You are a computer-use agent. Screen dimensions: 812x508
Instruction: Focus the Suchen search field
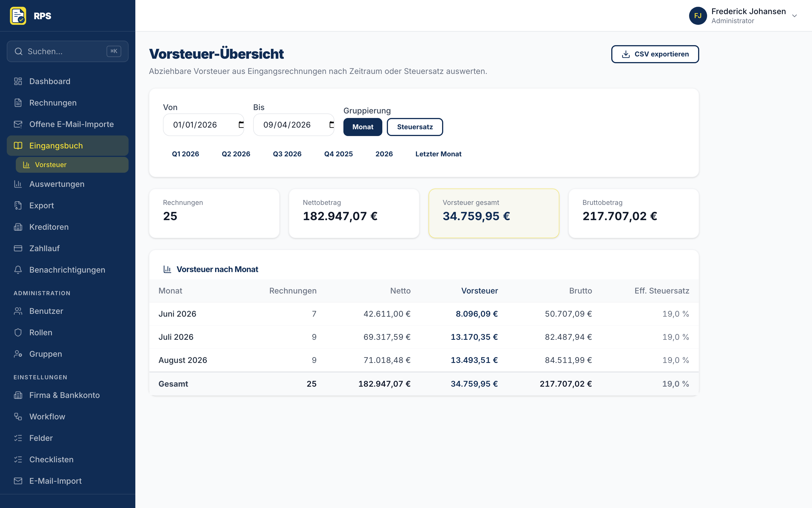pos(67,51)
